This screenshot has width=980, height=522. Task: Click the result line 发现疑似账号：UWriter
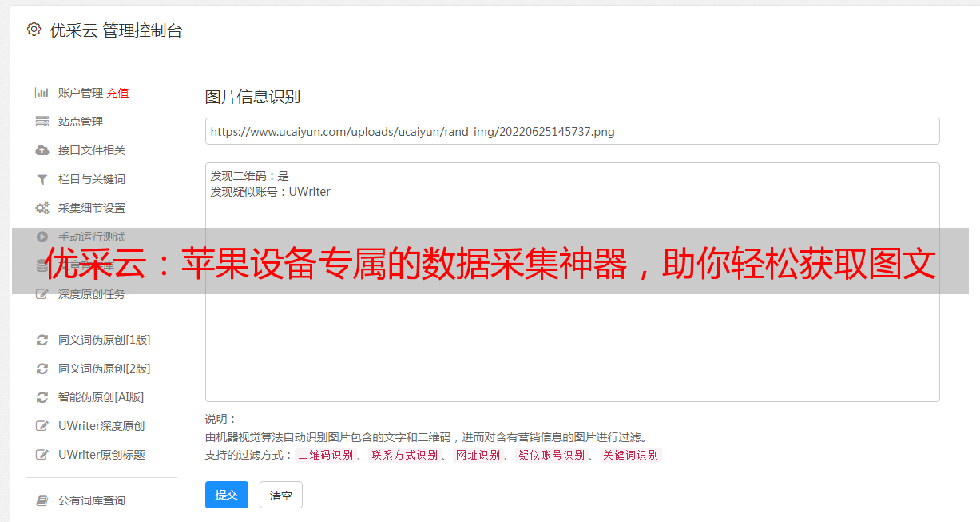point(270,192)
